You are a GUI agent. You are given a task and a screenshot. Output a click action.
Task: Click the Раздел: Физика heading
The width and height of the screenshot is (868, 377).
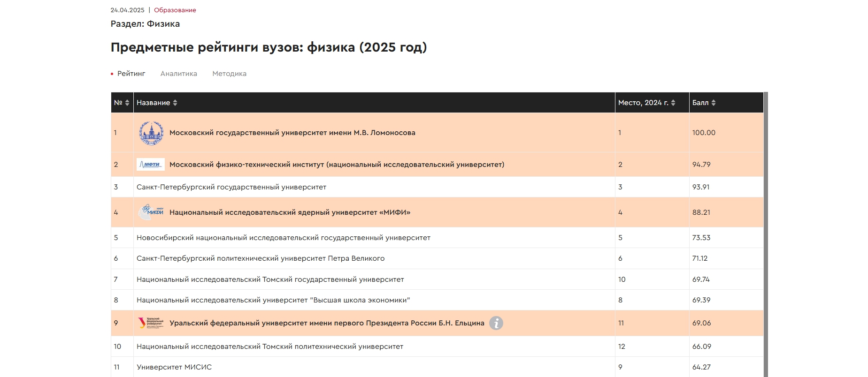tap(145, 24)
